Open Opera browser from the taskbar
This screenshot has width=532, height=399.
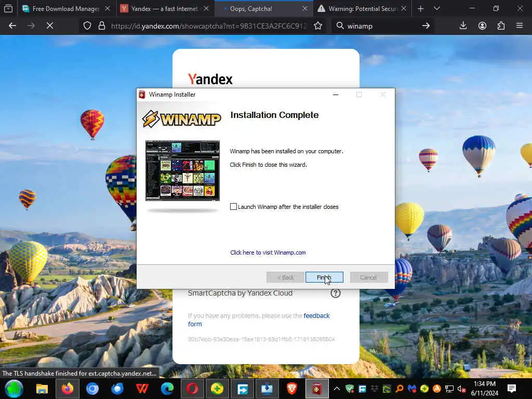[x=192, y=389]
